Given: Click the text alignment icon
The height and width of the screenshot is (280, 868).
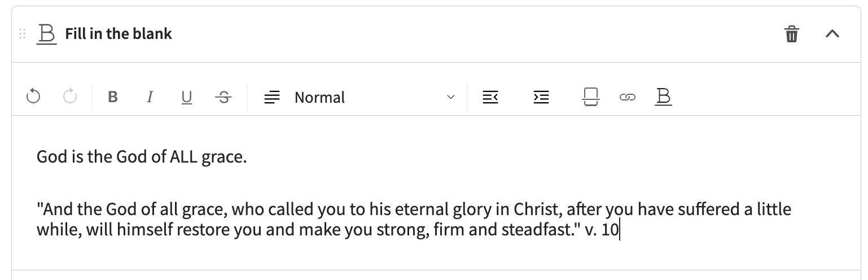Looking at the screenshot, I should coord(272,97).
